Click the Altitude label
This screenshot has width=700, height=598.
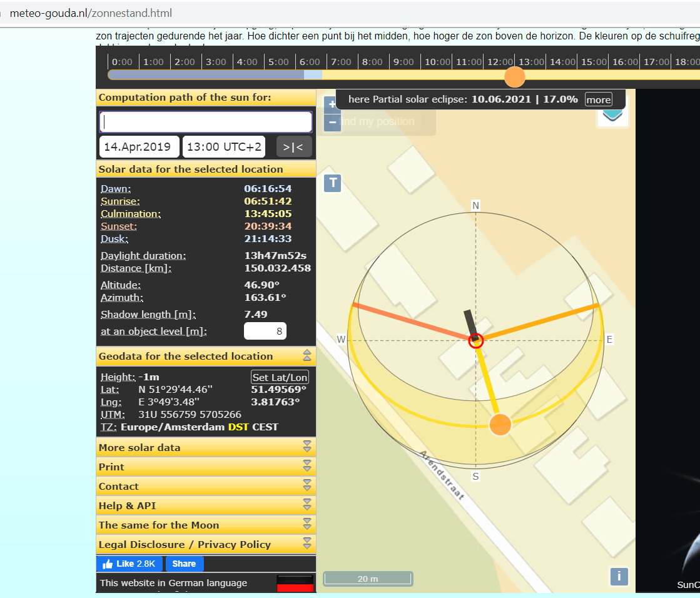121,285
